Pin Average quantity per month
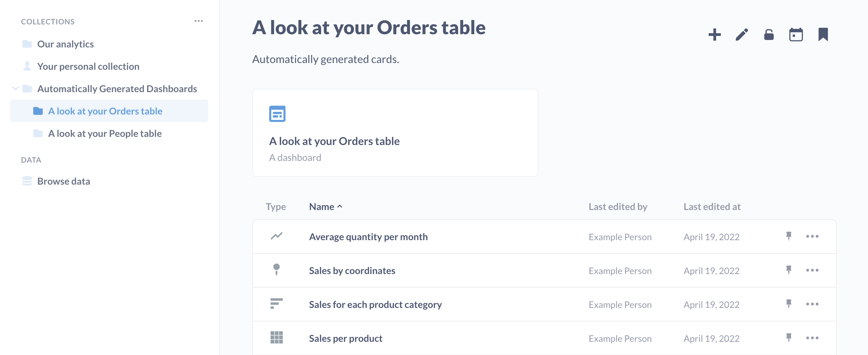Image resolution: width=868 pixels, height=355 pixels. pyautogui.click(x=789, y=236)
